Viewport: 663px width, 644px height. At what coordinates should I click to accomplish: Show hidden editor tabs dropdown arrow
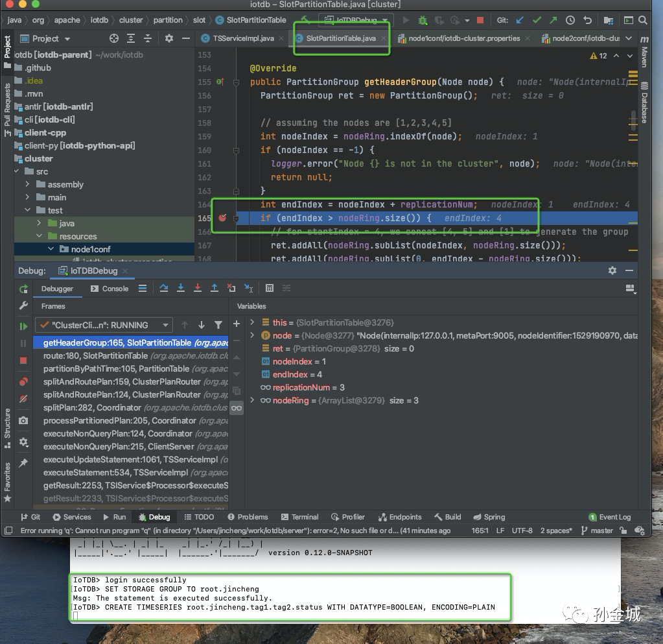pos(629,38)
